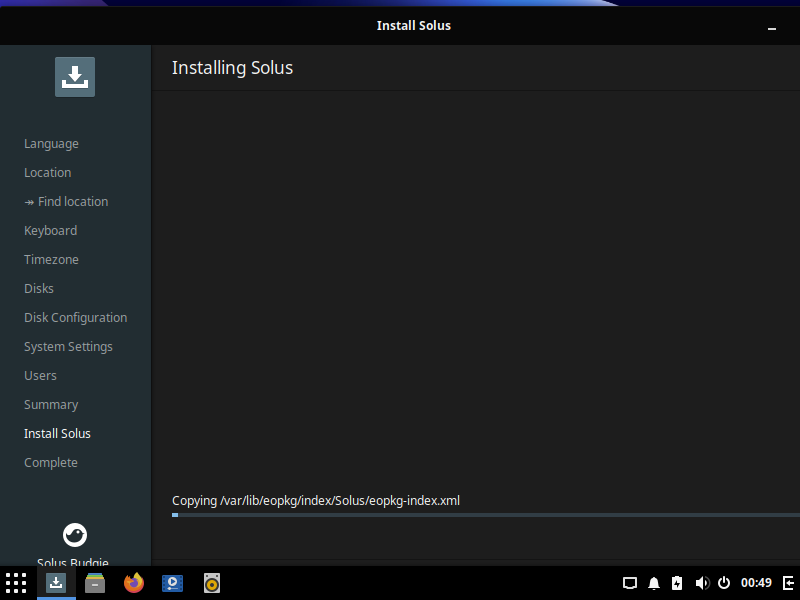The width and height of the screenshot is (800, 600).
Task: Select the Location step in sidebar
Action: tap(47, 172)
